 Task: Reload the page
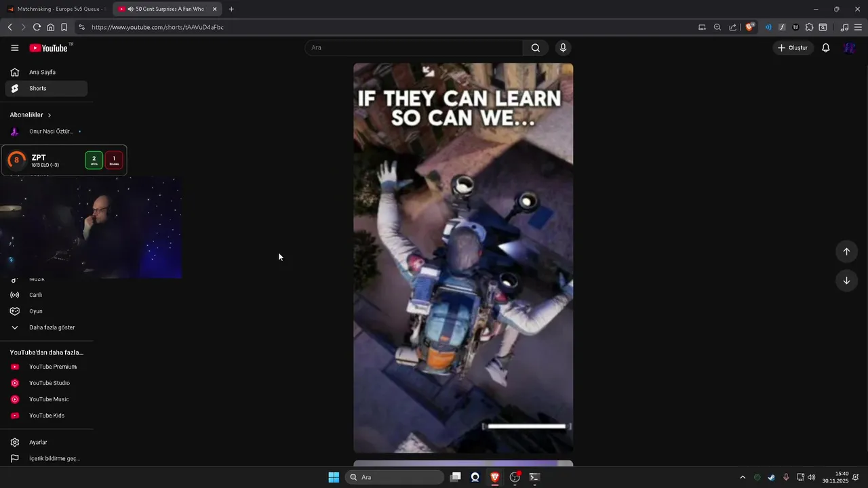point(37,27)
